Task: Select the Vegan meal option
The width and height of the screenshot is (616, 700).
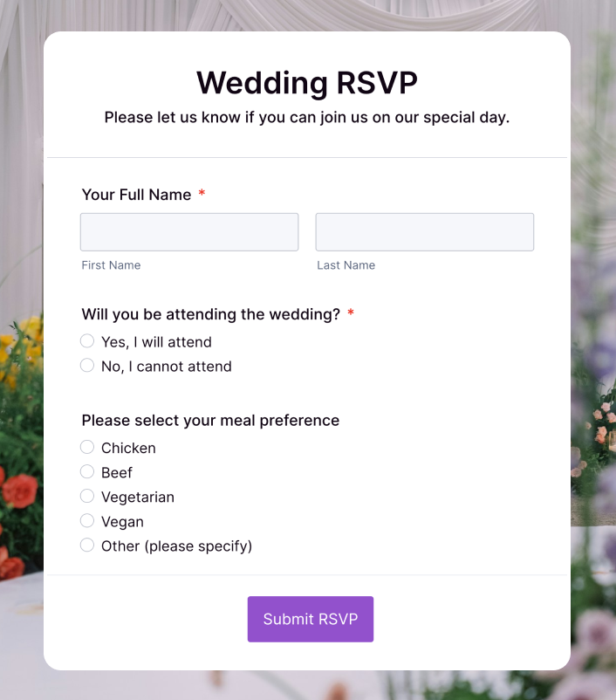Action: click(x=87, y=521)
